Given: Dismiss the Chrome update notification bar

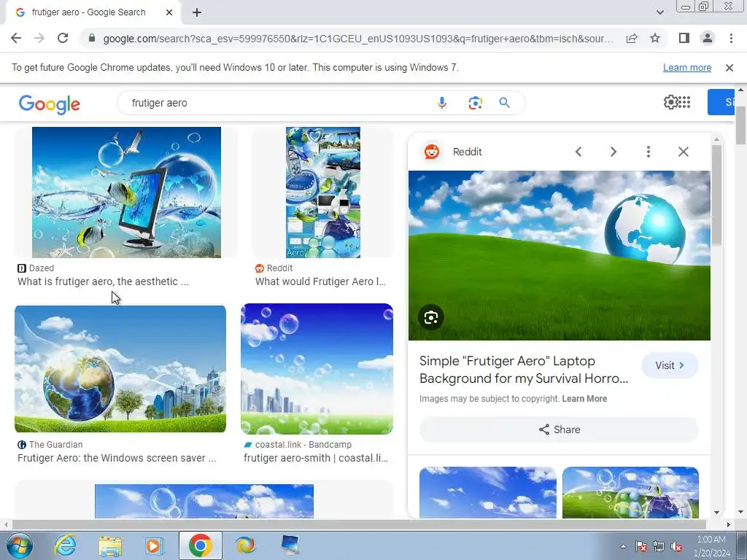Looking at the screenshot, I should [729, 68].
